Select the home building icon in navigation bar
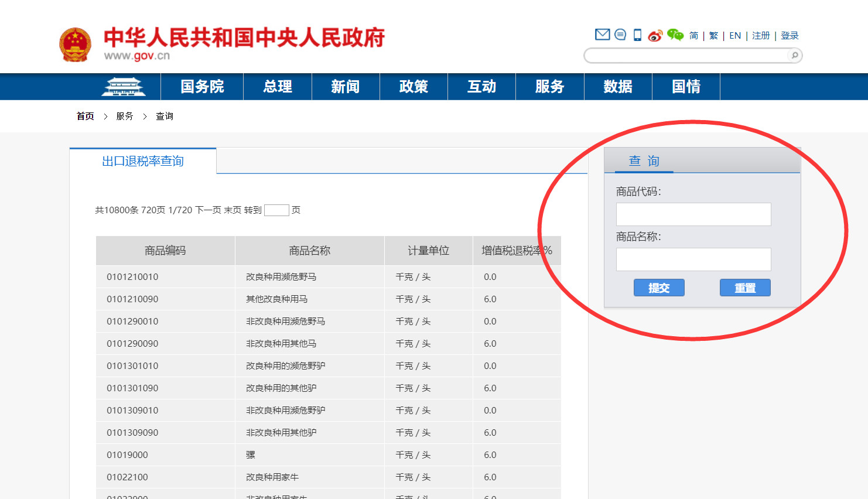This screenshot has width=868, height=499. point(125,86)
